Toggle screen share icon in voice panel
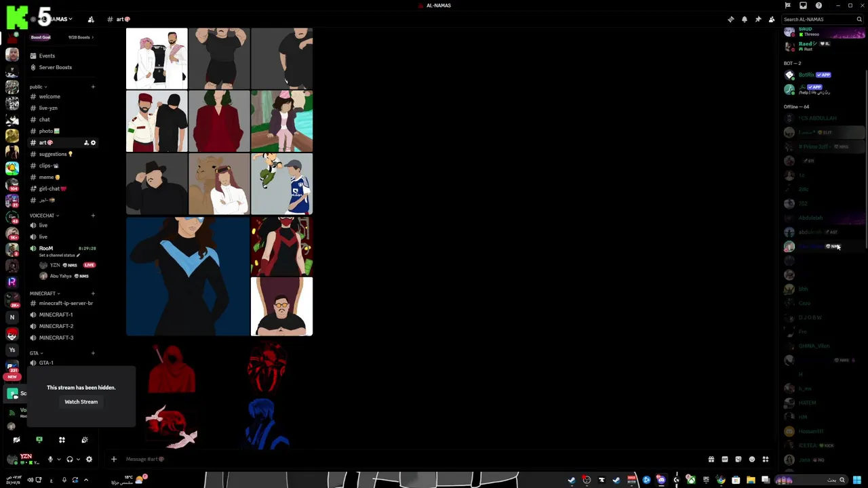Screen dimensions: 868x488 (39, 440)
